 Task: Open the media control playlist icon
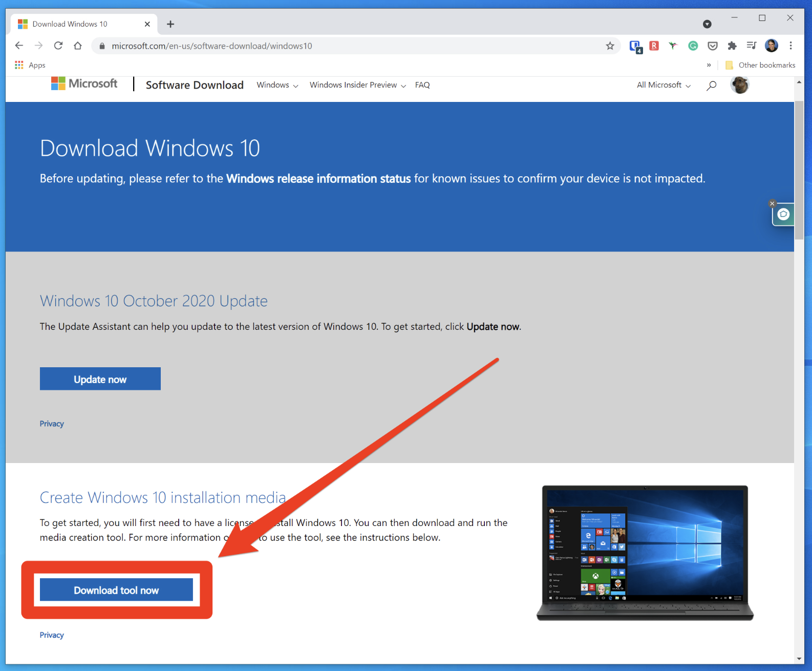pos(751,46)
